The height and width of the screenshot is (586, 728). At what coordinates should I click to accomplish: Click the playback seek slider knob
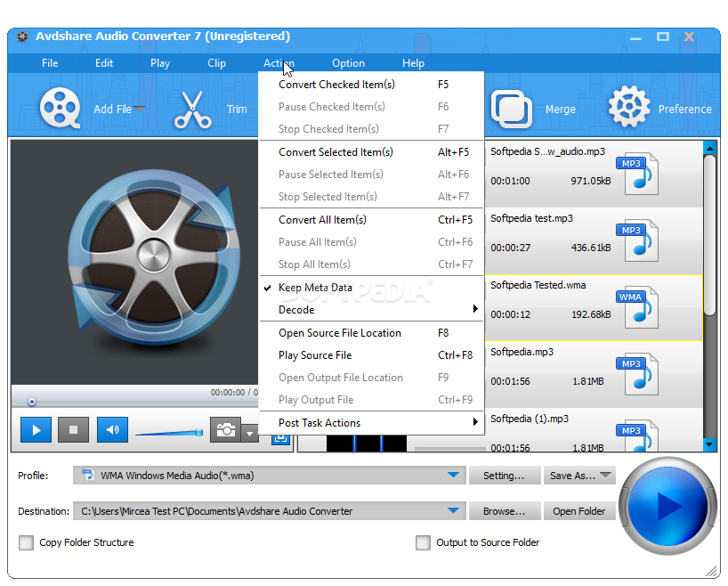[31, 402]
